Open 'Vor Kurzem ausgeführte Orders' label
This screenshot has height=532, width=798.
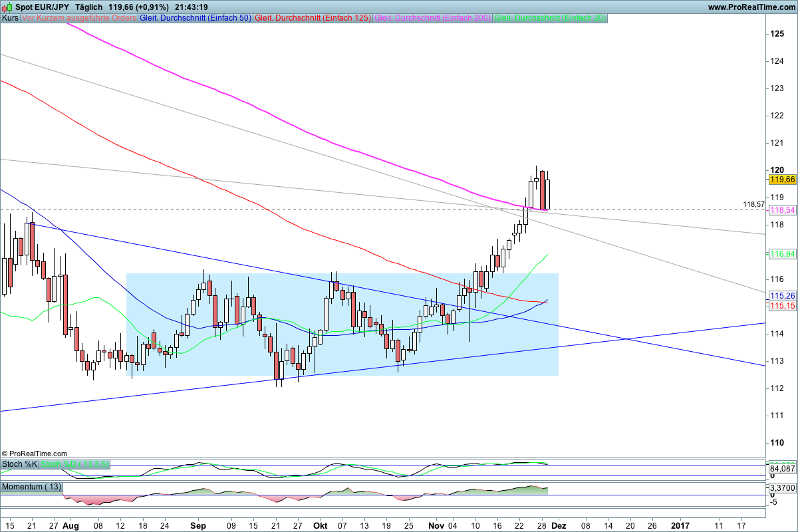point(79,19)
